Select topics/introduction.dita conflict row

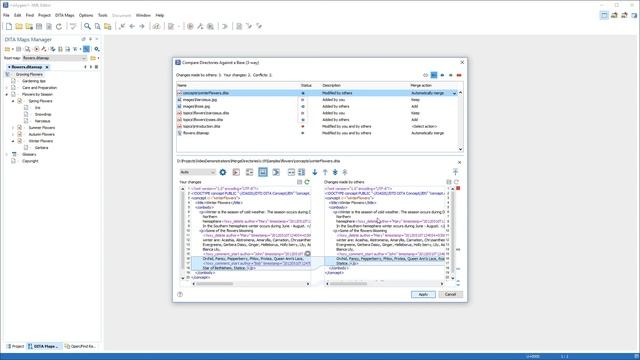[316, 127]
